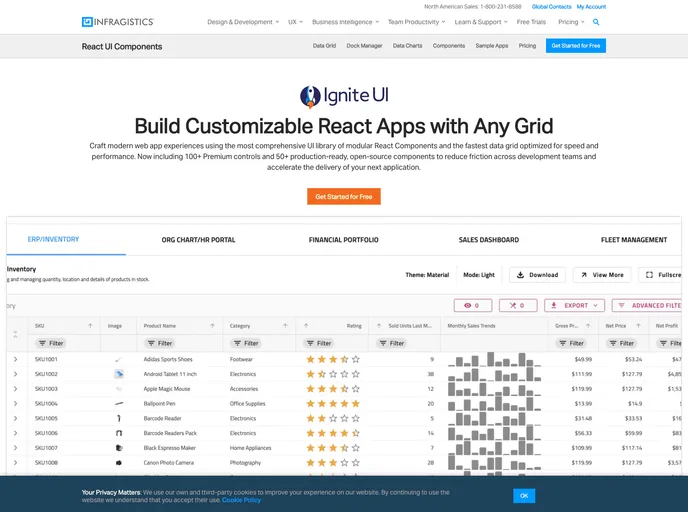Sort by the Product Name column arrow
The image size is (688, 512).
(x=212, y=326)
